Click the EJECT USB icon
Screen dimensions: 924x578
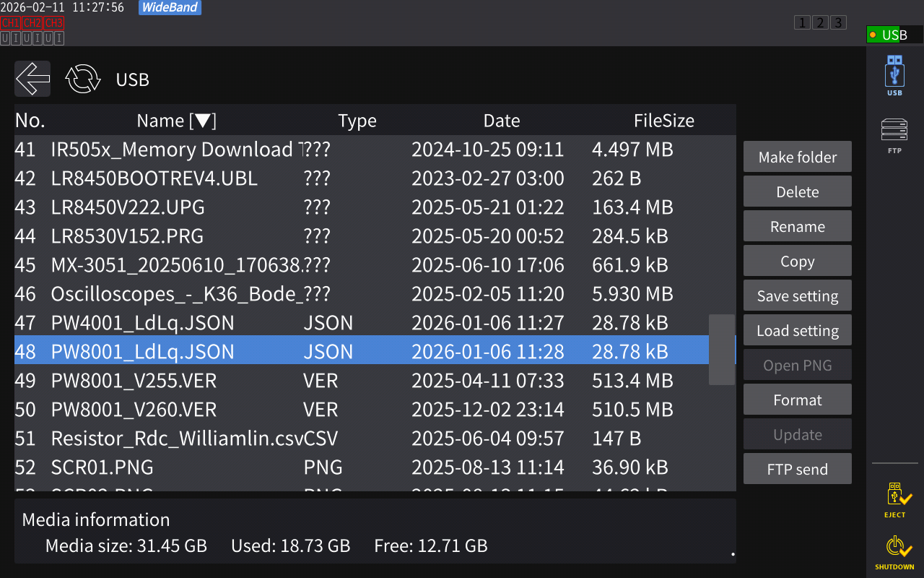[894, 500]
